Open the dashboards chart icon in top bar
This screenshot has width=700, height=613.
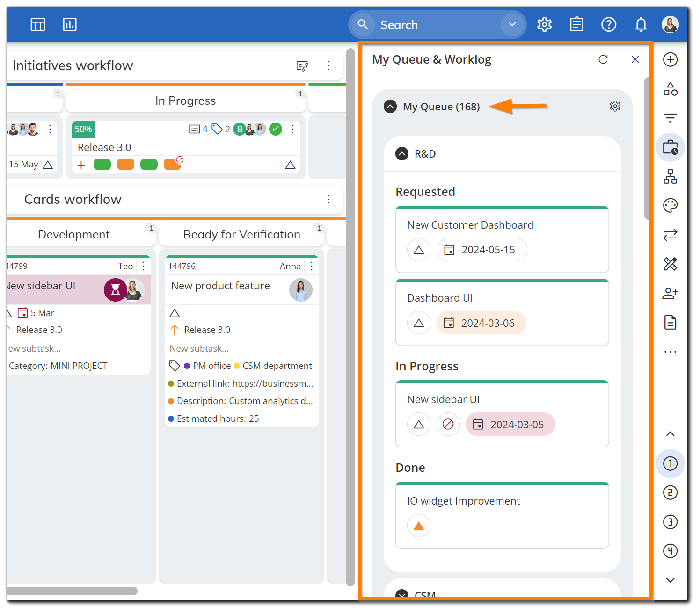[x=70, y=24]
